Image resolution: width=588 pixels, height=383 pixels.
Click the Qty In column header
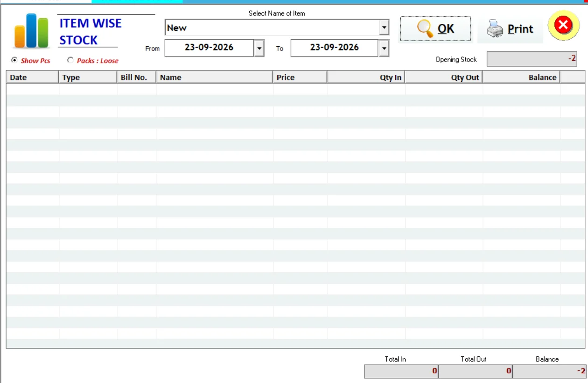[366, 77]
